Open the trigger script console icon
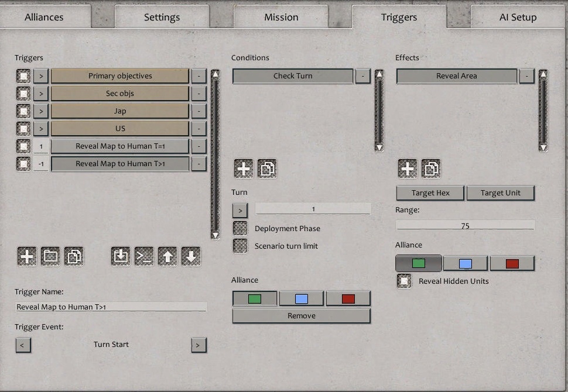This screenshot has height=392, width=568. tap(144, 257)
